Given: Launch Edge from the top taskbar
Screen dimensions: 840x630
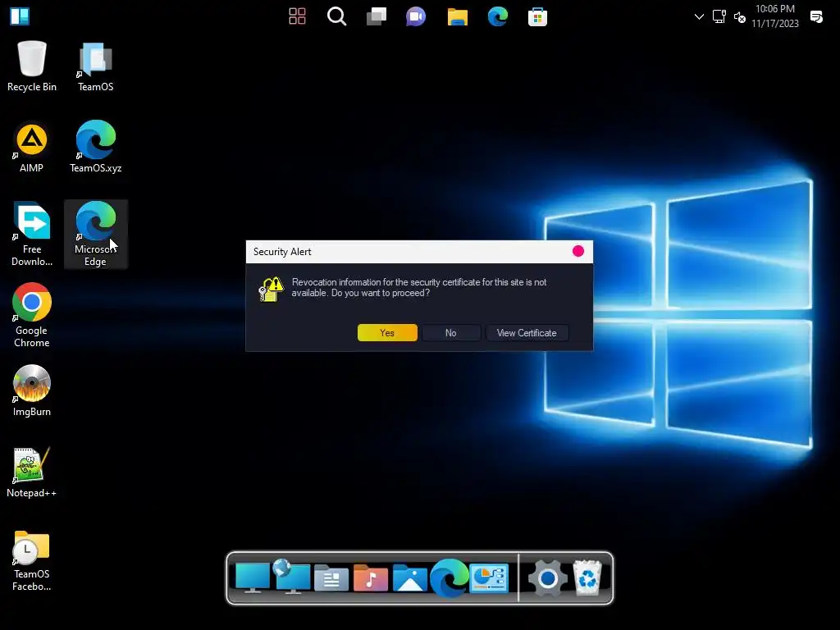Looking at the screenshot, I should (x=498, y=16).
